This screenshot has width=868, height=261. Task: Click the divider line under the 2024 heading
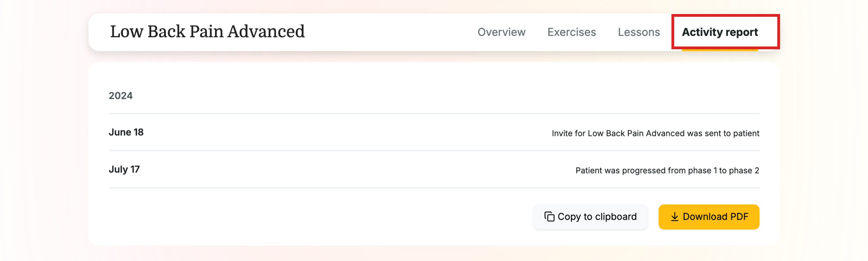[x=434, y=114]
